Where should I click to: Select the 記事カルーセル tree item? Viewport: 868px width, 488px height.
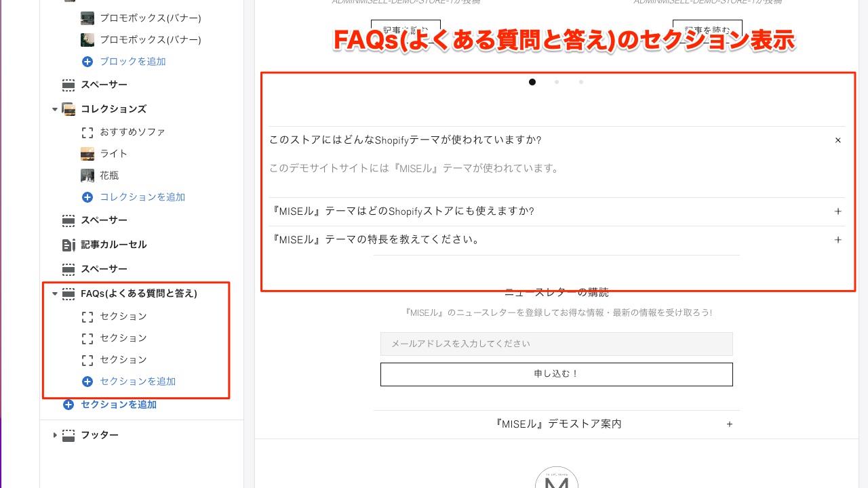tap(114, 245)
